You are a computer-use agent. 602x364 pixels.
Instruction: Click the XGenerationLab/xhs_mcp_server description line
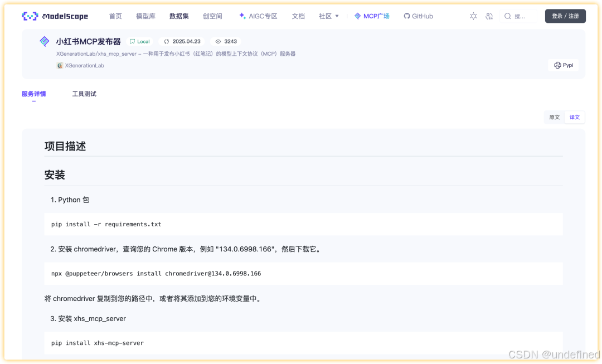coord(176,54)
